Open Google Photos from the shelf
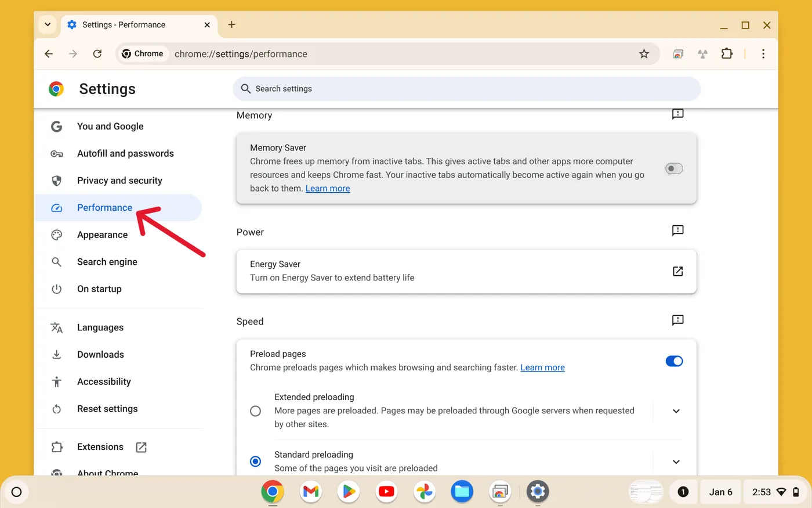The height and width of the screenshot is (508, 812). [x=425, y=492]
